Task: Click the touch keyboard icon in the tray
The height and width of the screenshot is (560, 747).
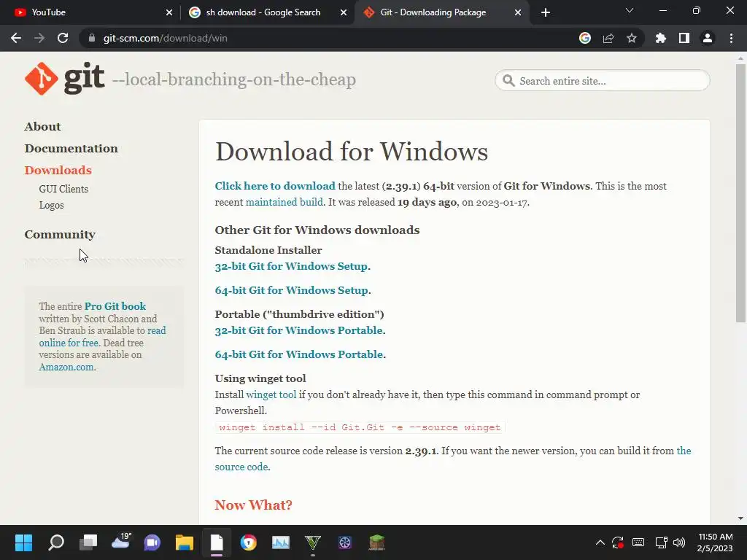Action: point(638,542)
